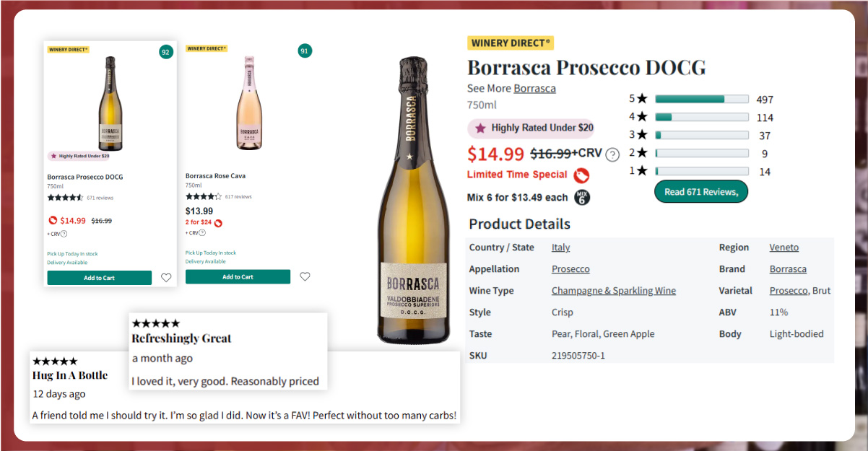Click the red Limited Time Special tag icon
This screenshot has width=868, height=451.
point(581,175)
